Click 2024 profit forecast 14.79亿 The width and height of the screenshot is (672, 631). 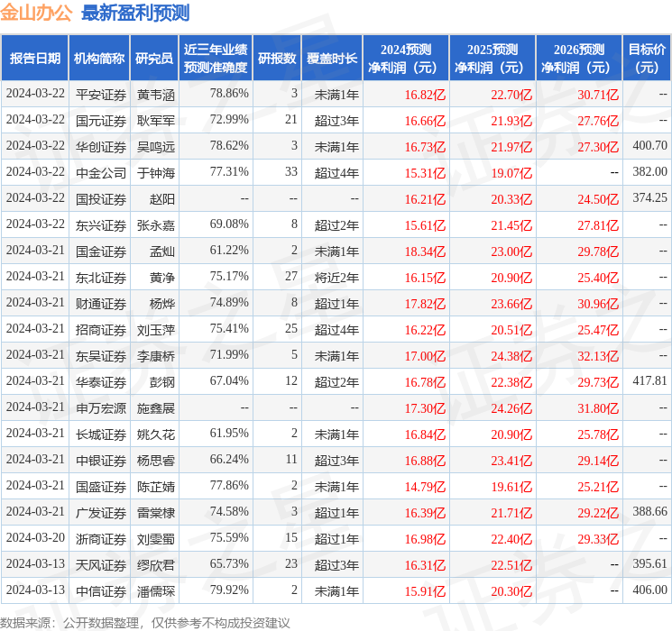click(x=425, y=487)
